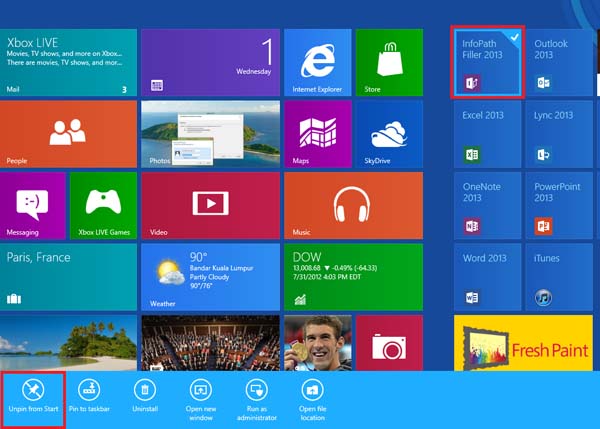The width and height of the screenshot is (600, 429).
Task: Launch iTunes tile
Action: click(559, 277)
